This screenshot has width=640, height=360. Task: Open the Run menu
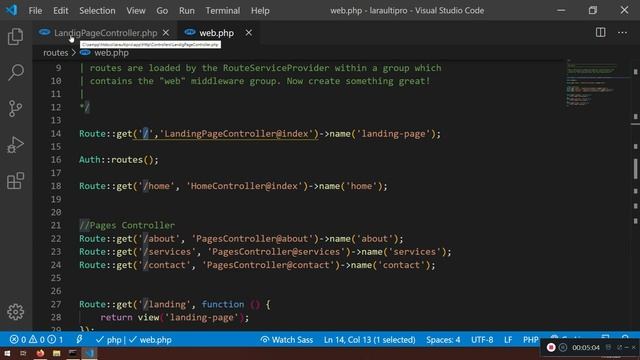[187, 11]
